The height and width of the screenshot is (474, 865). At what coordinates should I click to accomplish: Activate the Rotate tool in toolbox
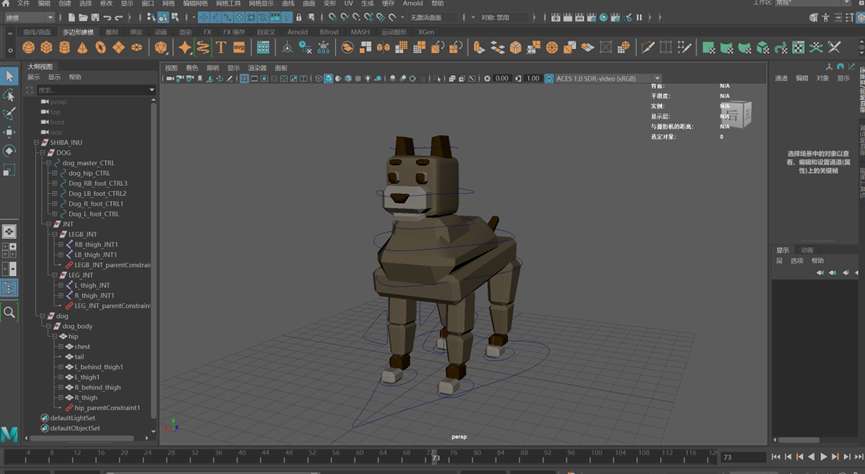pyautogui.click(x=9, y=151)
